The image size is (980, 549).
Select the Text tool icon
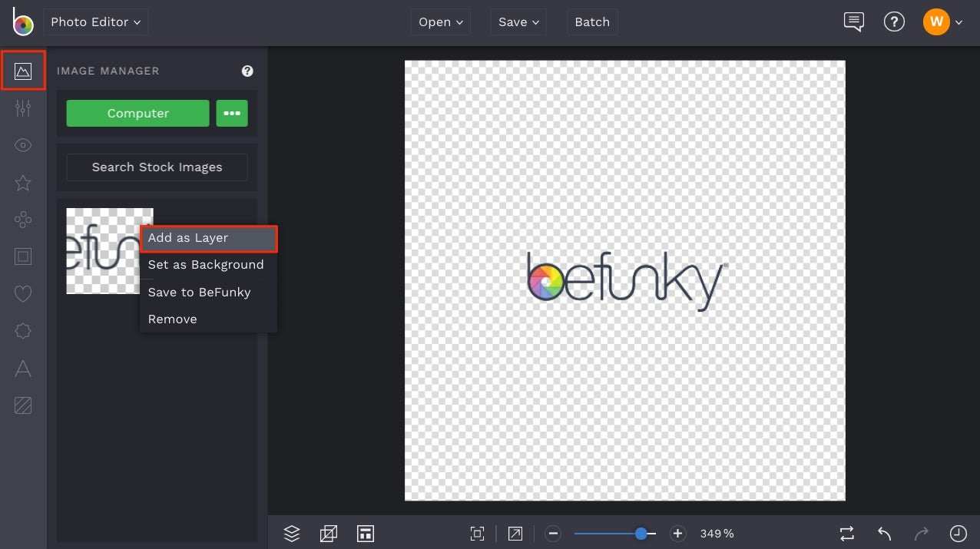[x=23, y=369]
